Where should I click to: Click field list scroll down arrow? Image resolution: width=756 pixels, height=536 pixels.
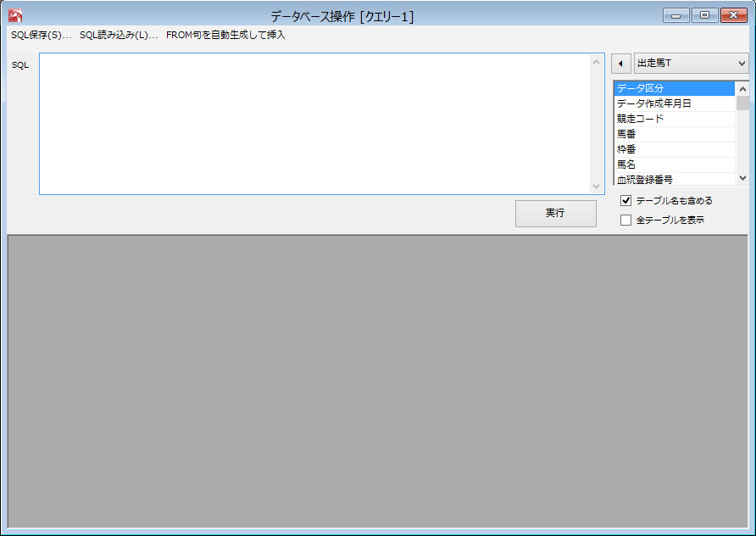pos(742,178)
